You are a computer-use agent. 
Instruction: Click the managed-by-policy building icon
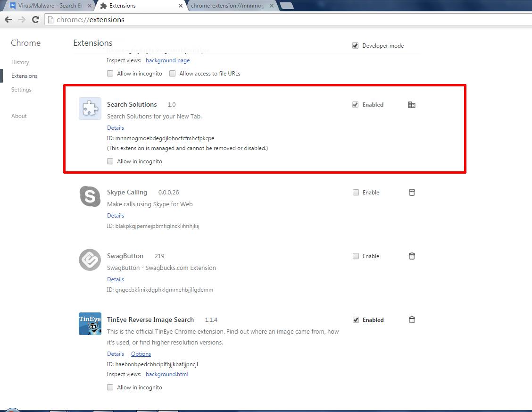[412, 105]
